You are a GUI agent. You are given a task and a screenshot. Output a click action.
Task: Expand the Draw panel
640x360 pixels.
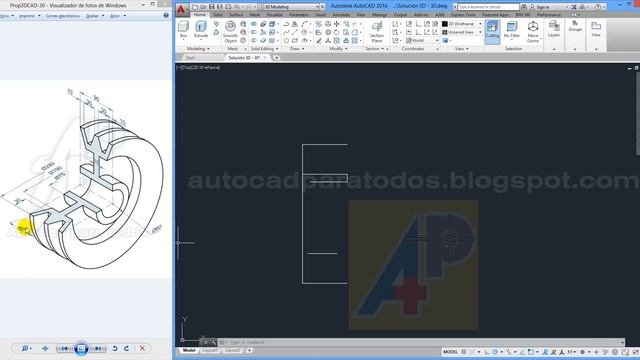(x=297, y=49)
